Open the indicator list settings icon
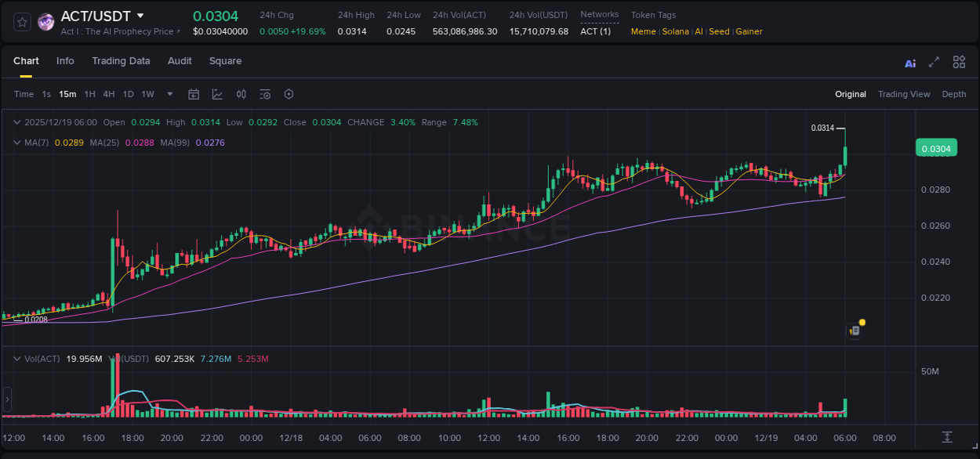The width and height of the screenshot is (980, 459). pos(265,94)
